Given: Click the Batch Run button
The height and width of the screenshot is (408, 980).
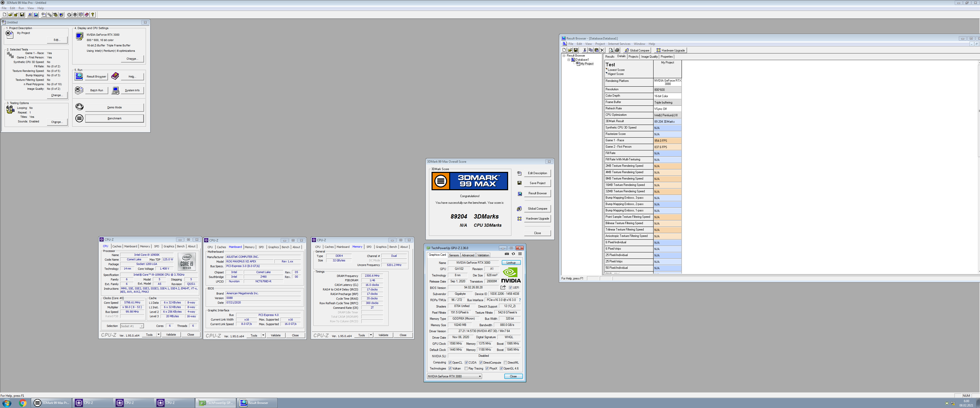Looking at the screenshot, I should pos(97,91).
